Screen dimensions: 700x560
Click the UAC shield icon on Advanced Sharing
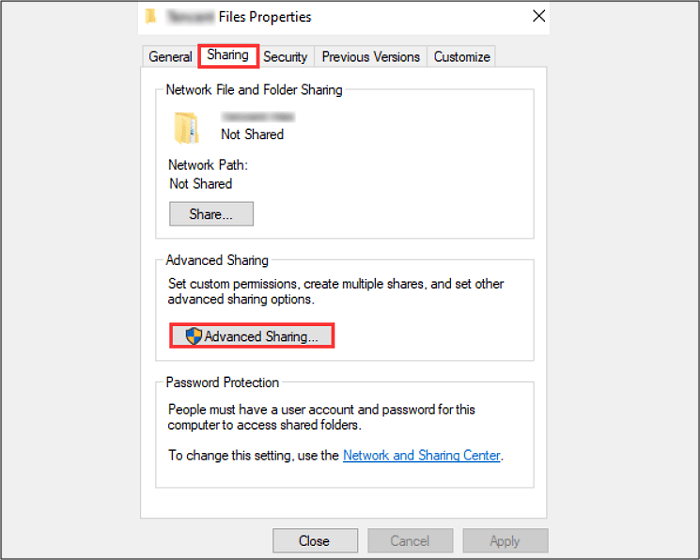pos(194,337)
